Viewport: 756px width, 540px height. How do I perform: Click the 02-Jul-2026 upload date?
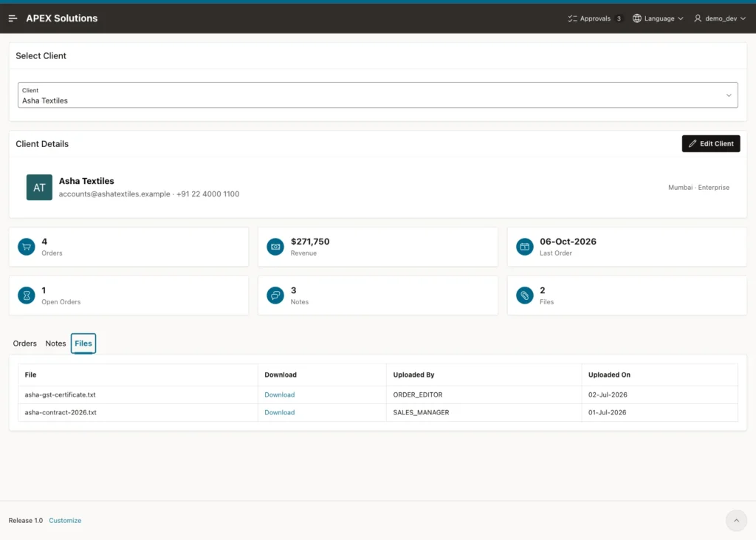pos(608,394)
